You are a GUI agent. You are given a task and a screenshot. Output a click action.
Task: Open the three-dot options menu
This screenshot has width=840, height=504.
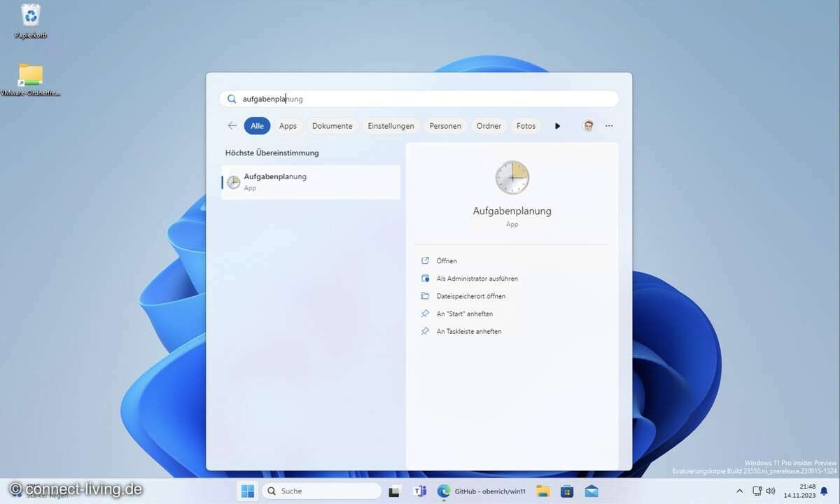coord(609,126)
